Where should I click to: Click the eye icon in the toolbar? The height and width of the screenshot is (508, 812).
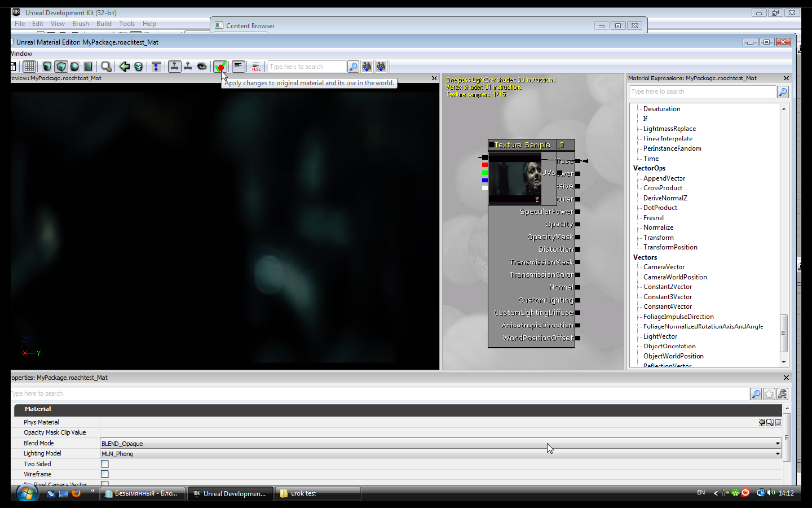(202, 67)
